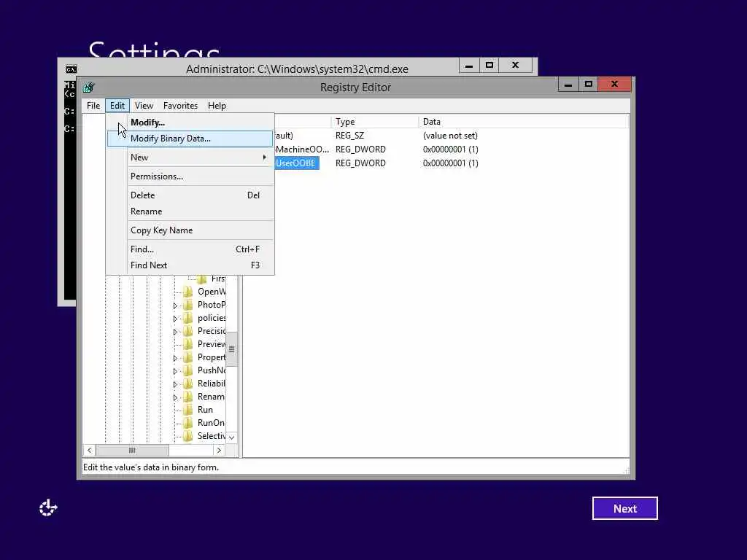Choose Find... from Edit menu

point(190,249)
